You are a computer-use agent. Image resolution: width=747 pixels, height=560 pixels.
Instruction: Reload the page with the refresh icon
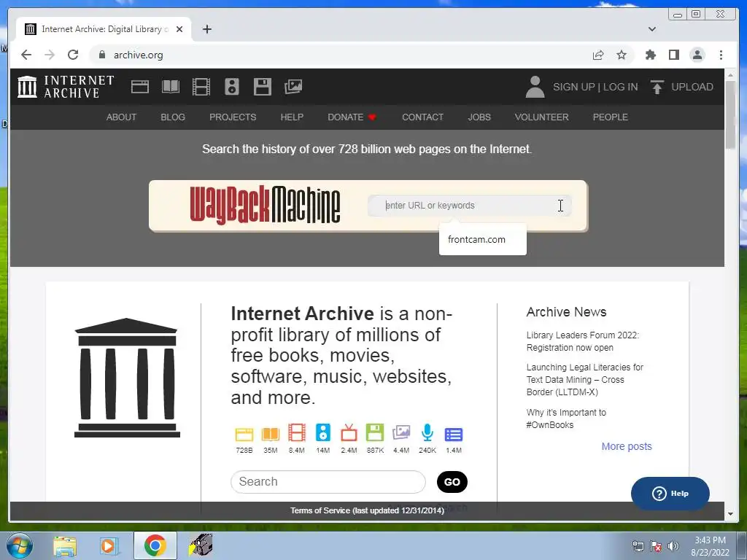(x=73, y=55)
